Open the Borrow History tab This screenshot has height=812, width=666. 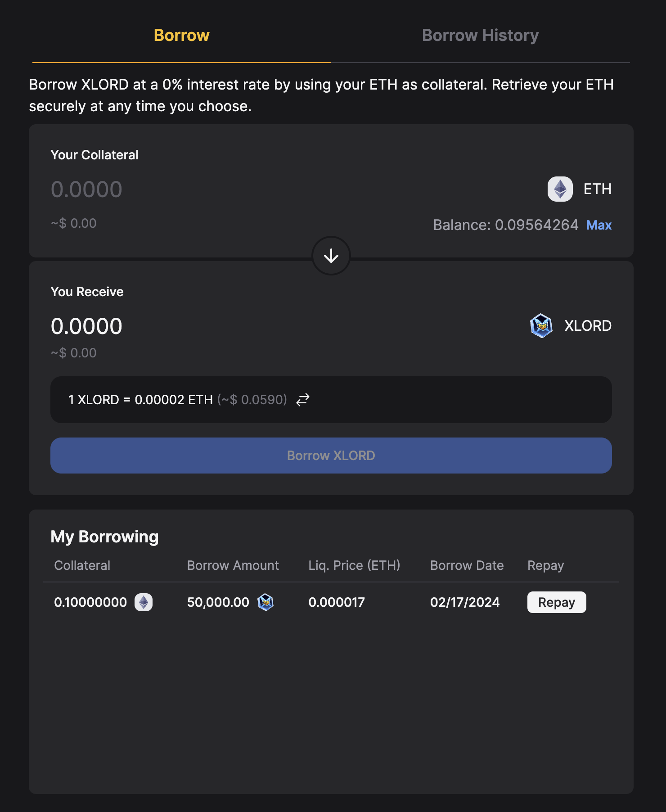point(480,36)
